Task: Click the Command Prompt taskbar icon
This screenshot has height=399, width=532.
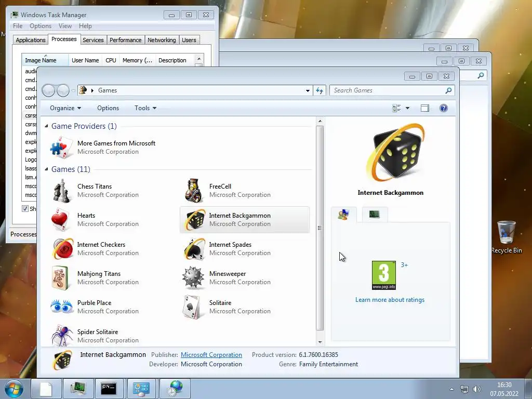Action: click(109, 389)
